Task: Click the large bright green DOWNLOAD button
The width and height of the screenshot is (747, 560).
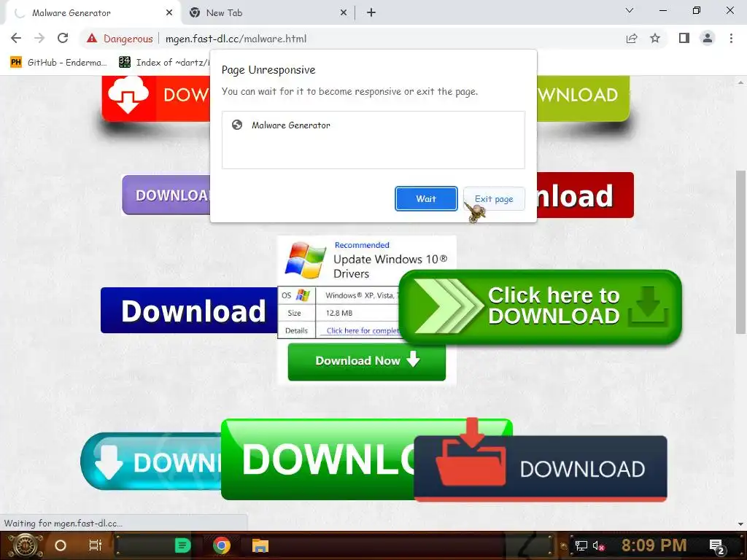Action: click(x=318, y=459)
